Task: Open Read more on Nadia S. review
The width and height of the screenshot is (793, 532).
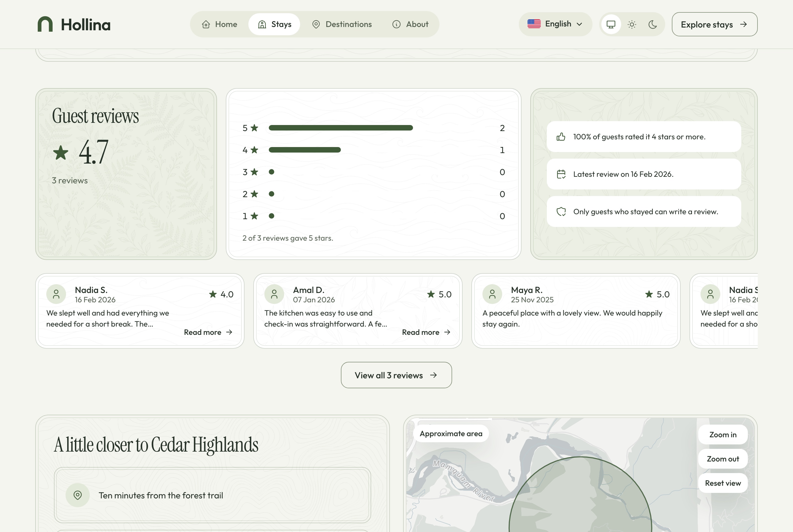Action: pos(208,333)
